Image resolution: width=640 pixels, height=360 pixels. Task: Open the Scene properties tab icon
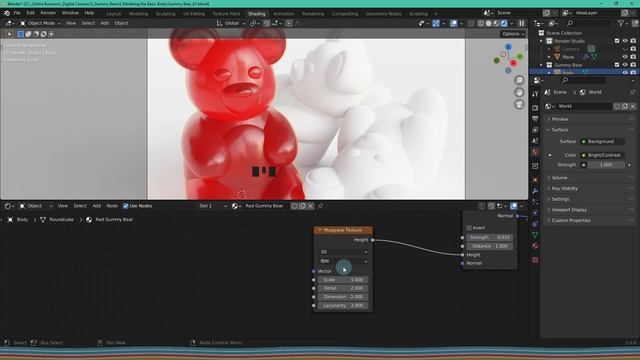click(x=535, y=141)
